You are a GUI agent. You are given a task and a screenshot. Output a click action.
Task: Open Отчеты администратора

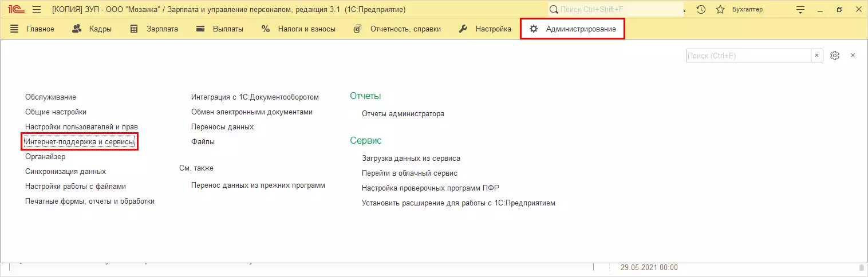pyautogui.click(x=403, y=113)
